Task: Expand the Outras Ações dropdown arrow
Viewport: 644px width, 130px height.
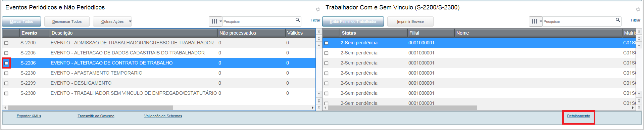Action: [x=130, y=21]
